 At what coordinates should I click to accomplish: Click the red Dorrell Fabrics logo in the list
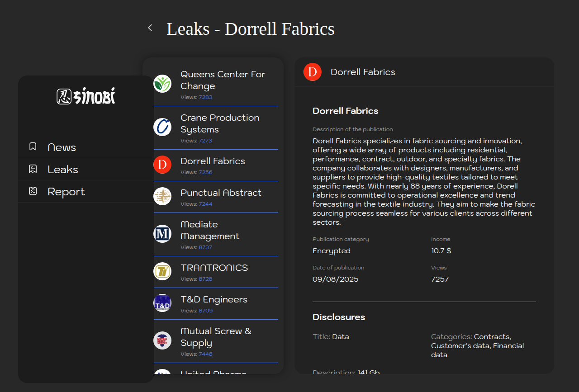coord(162,165)
